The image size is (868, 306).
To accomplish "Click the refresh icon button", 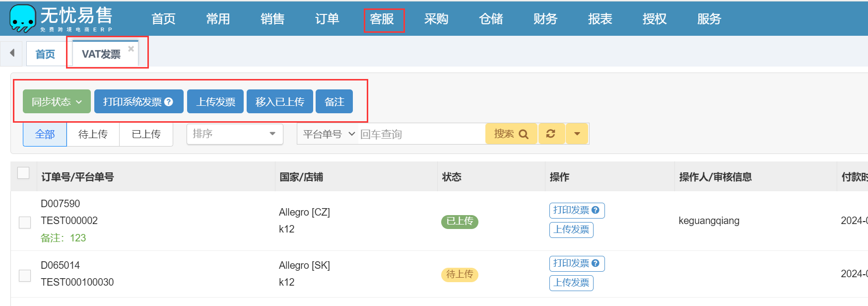I will pyautogui.click(x=551, y=134).
